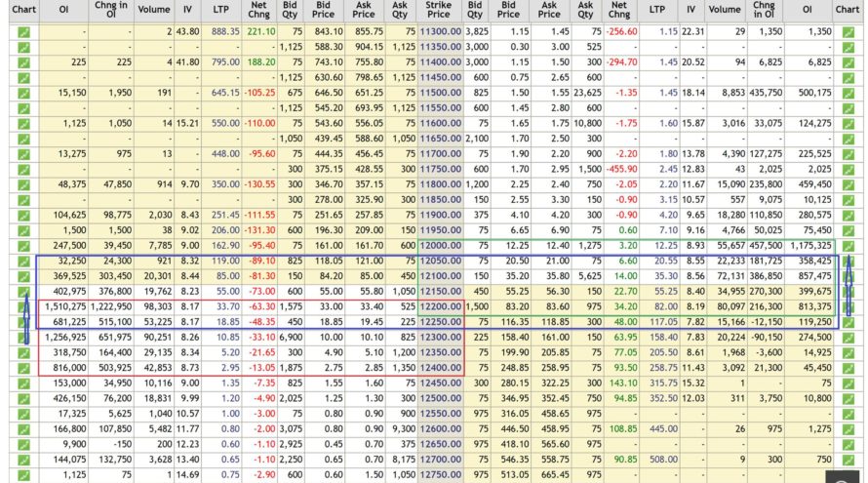This screenshot has width=868, height=483.
Task: Open call chart icon for strike 12400.00
Action: [23, 368]
